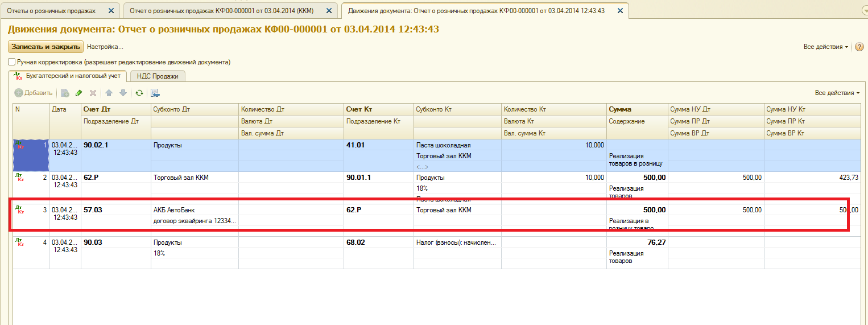Open the top Все действия dropdown
This screenshot has height=325, width=868.
click(826, 47)
